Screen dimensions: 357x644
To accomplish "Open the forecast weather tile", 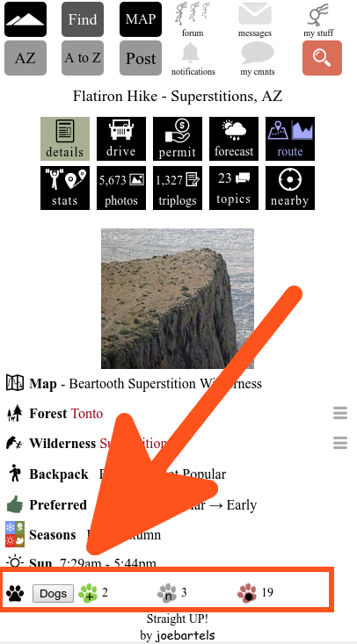I will [x=234, y=139].
